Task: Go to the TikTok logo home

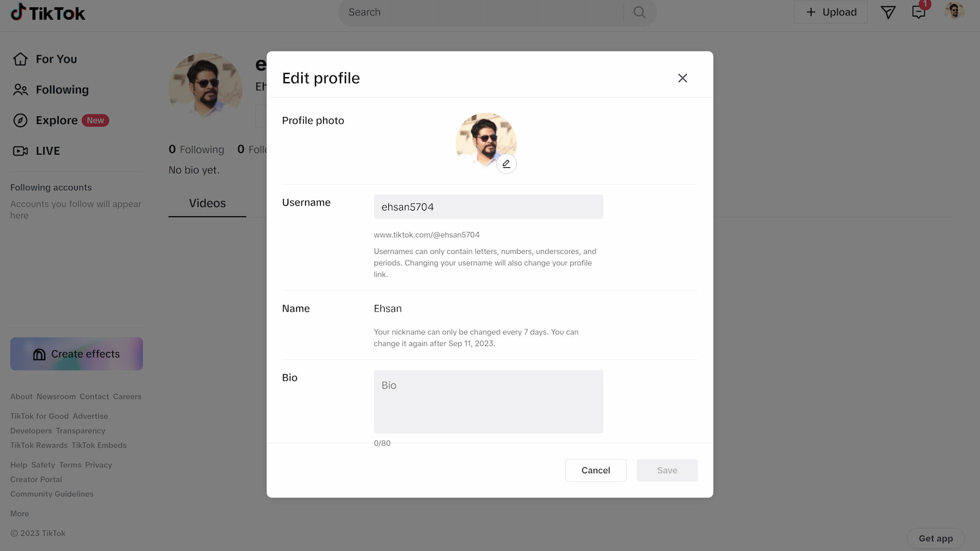Action: coord(48,12)
